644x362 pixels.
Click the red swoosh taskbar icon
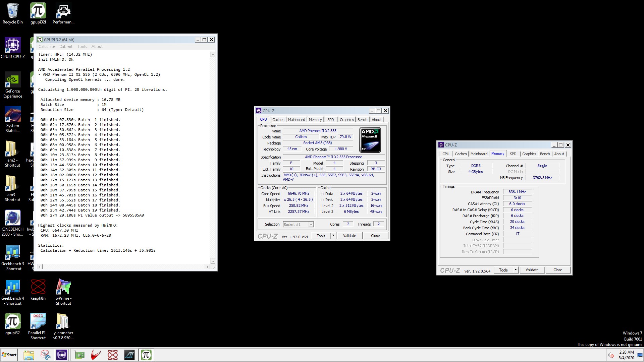coord(96,355)
